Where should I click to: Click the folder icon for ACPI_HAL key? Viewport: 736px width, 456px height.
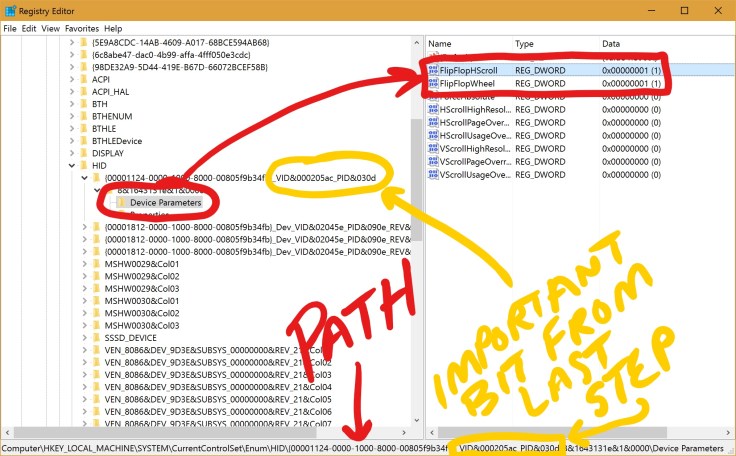pyautogui.click(x=83, y=92)
